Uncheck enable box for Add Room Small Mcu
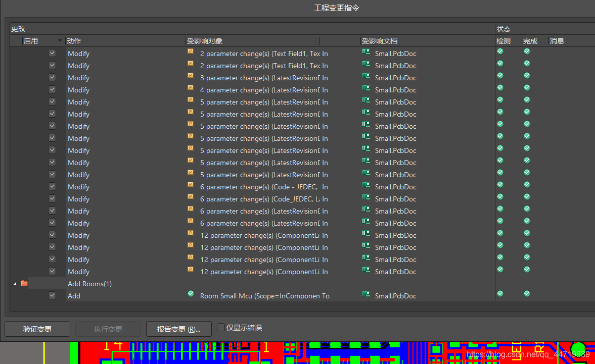595x364 pixels. [x=52, y=295]
